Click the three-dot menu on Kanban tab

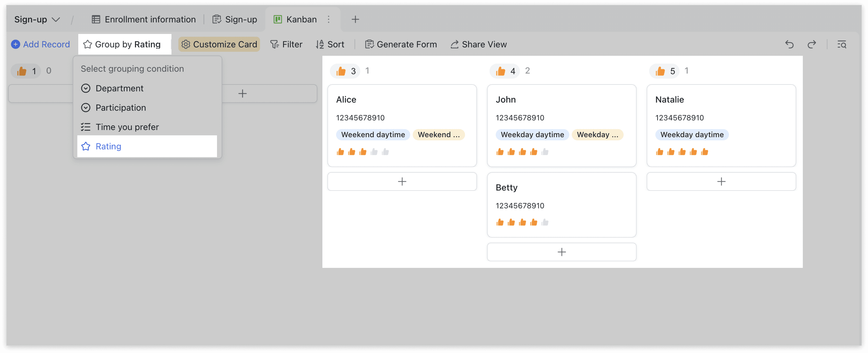tap(328, 19)
